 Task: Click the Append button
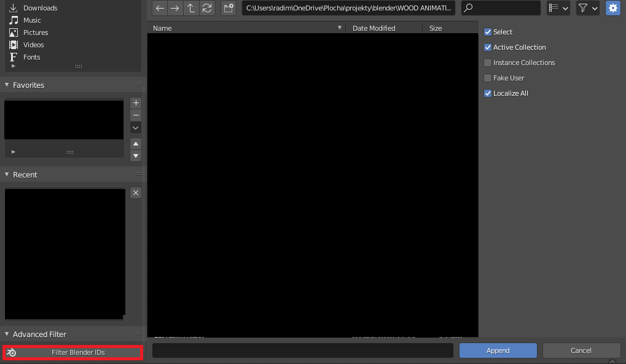coord(498,350)
